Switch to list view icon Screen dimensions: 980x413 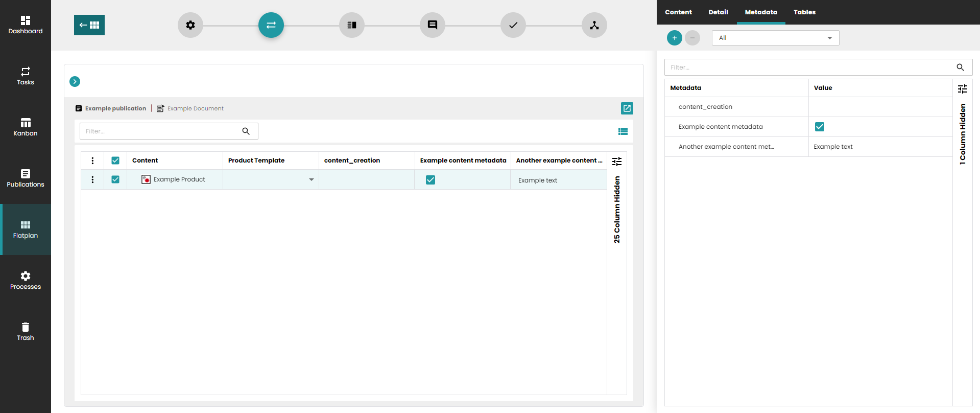pyautogui.click(x=623, y=131)
